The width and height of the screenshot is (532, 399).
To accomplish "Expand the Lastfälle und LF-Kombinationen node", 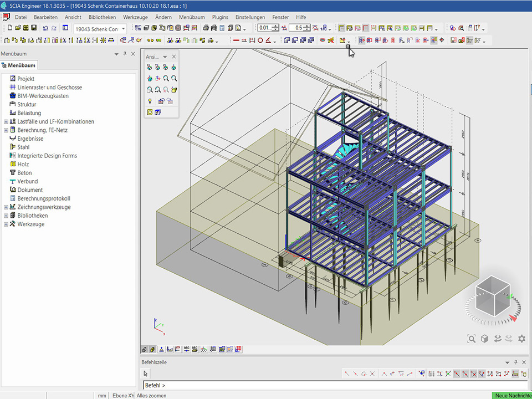I will pyautogui.click(x=6, y=121).
